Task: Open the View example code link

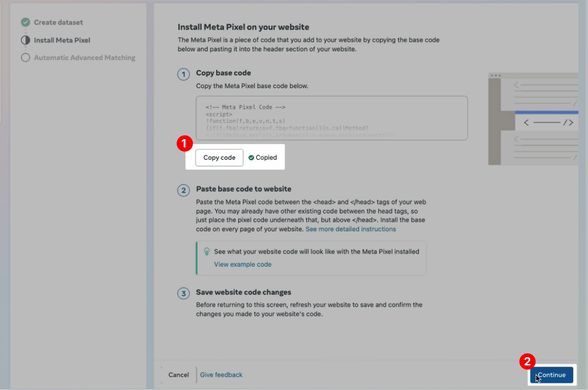Action: click(243, 264)
